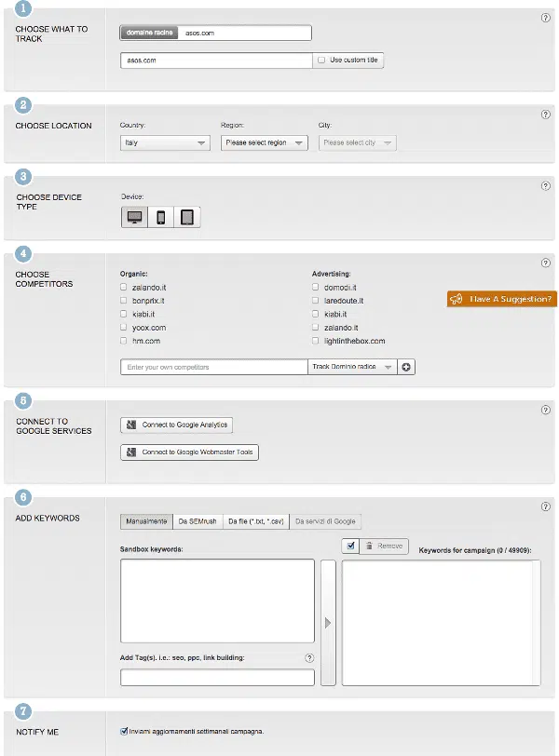Open the Please select city dropdown
559x756 pixels.
tap(358, 142)
